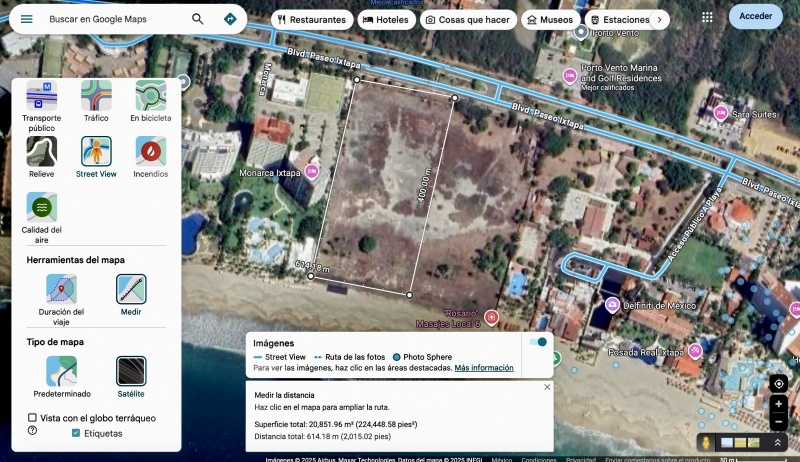Choose the Duración del viaje tool

[x=61, y=289]
